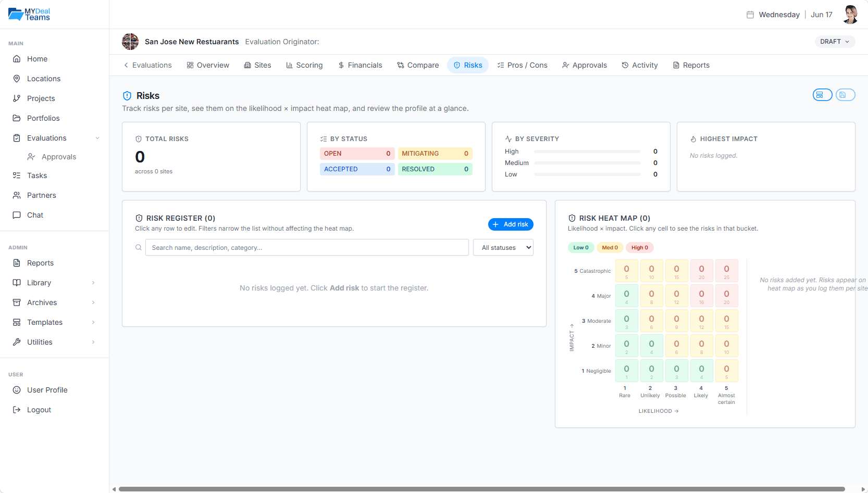Open the Reports tab in top bar
The width and height of the screenshot is (868, 493).
point(691,65)
